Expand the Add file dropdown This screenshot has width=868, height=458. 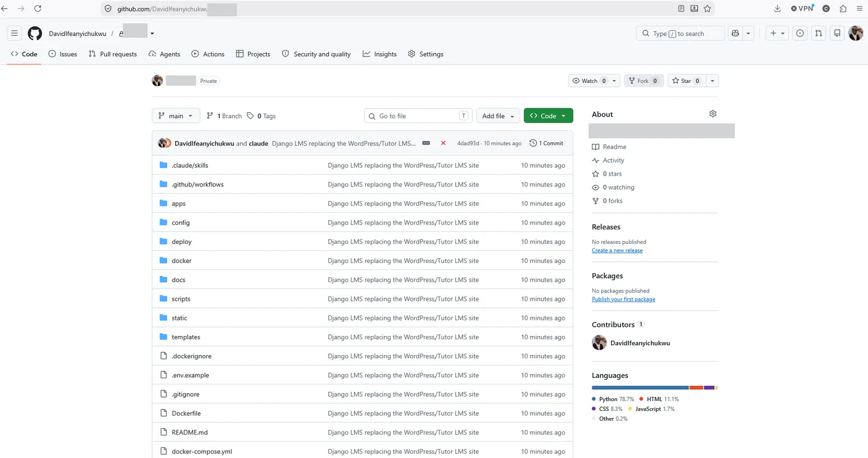498,116
